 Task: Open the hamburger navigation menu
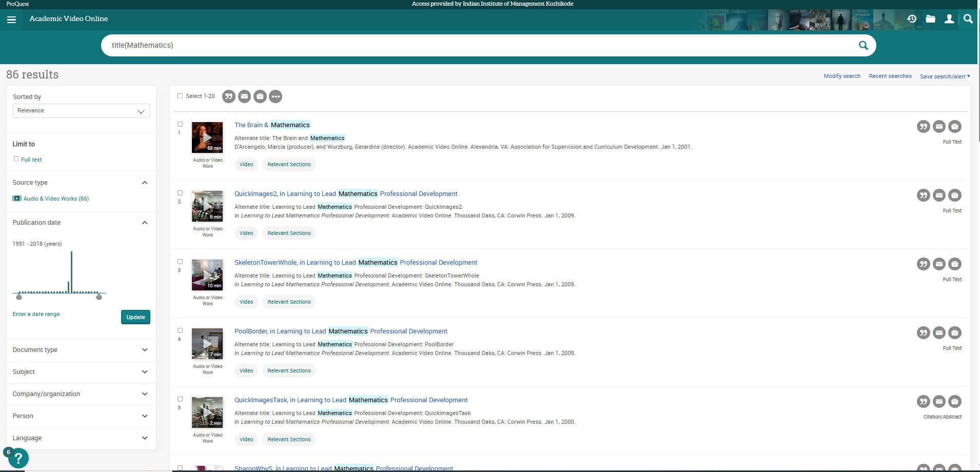coord(12,19)
